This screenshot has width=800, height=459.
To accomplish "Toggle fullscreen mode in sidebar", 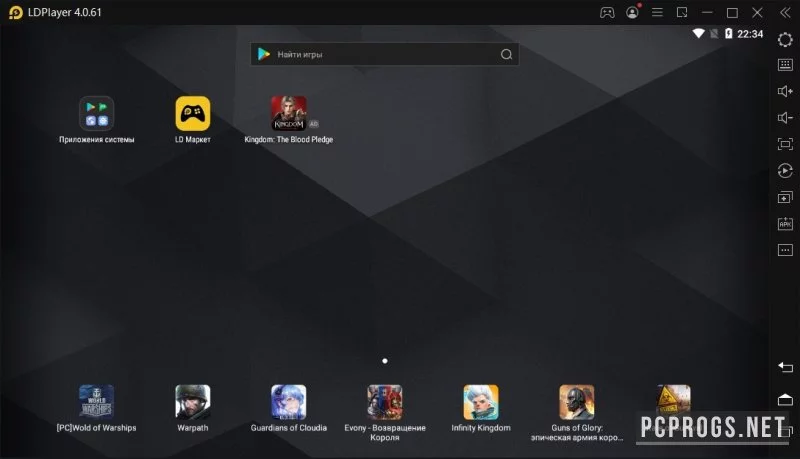I will point(785,144).
